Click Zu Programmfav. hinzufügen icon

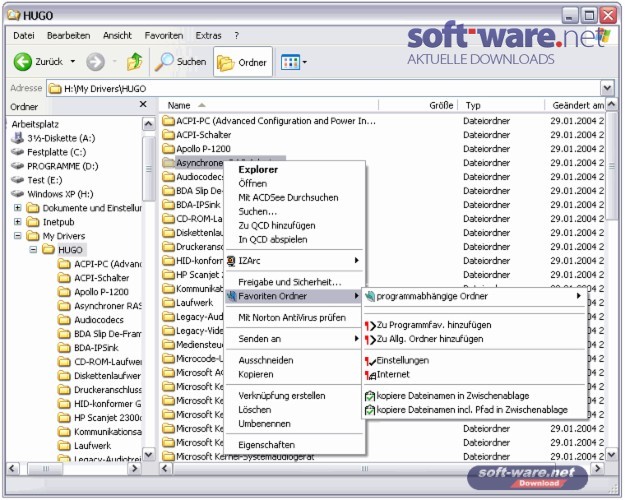(x=370, y=325)
